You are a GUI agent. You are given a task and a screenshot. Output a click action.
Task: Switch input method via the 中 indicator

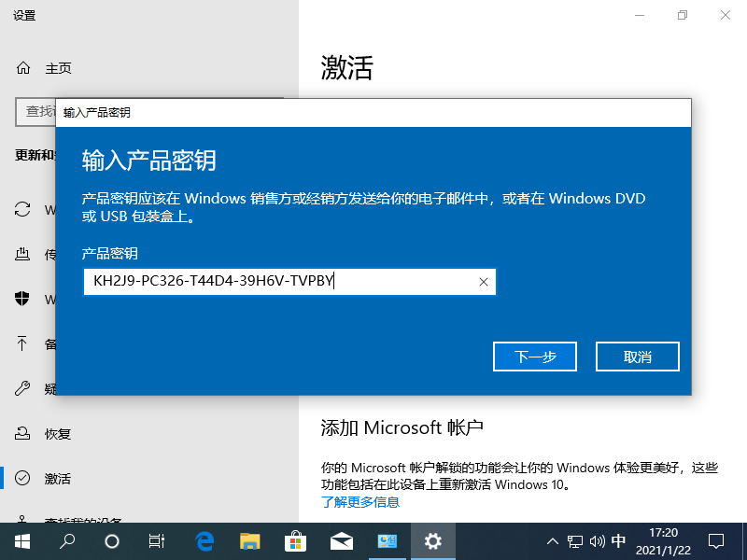tap(618, 540)
